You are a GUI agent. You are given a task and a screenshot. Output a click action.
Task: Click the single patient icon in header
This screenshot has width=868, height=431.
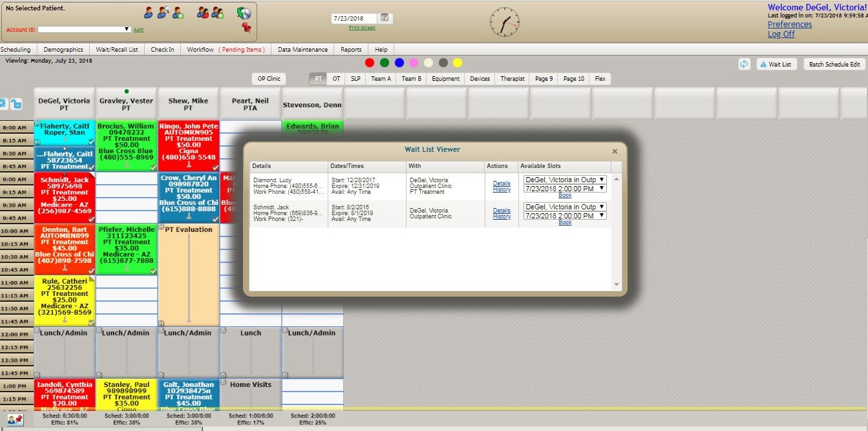[x=149, y=12]
